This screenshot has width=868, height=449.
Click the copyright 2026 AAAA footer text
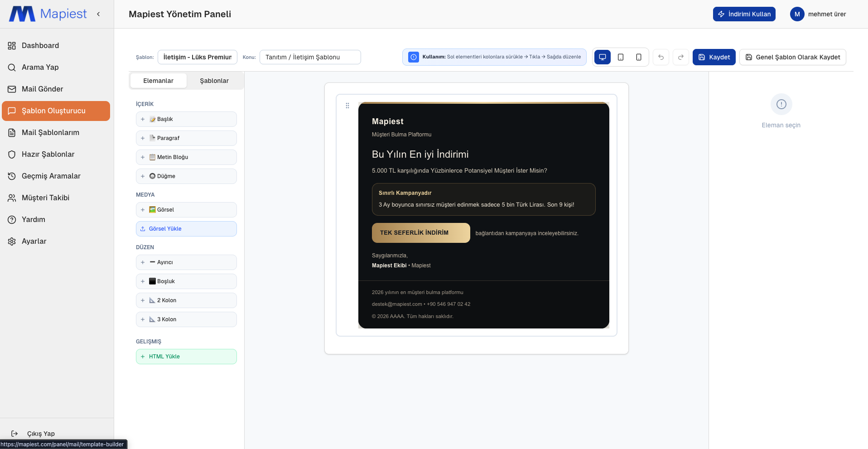[x=413, y=316]
